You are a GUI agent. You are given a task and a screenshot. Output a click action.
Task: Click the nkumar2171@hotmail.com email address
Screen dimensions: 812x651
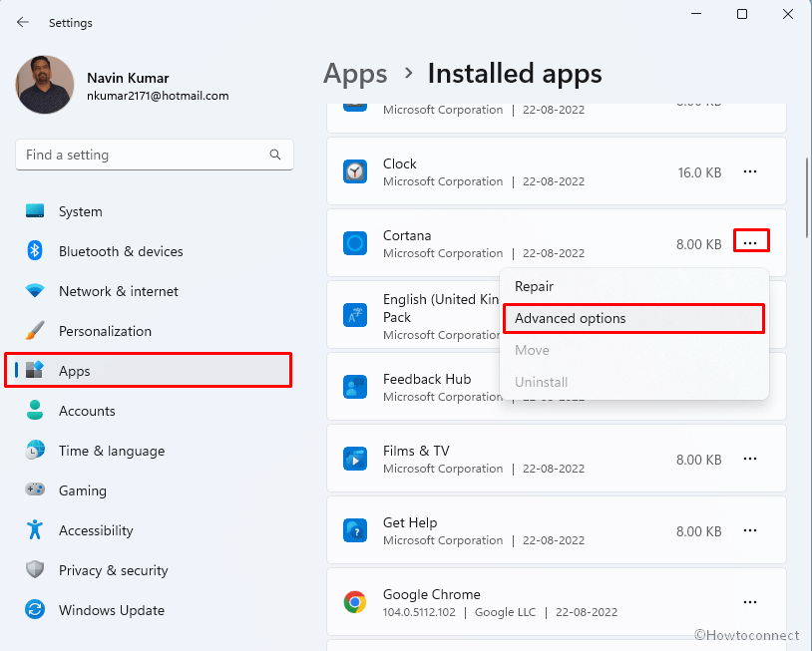158,96
